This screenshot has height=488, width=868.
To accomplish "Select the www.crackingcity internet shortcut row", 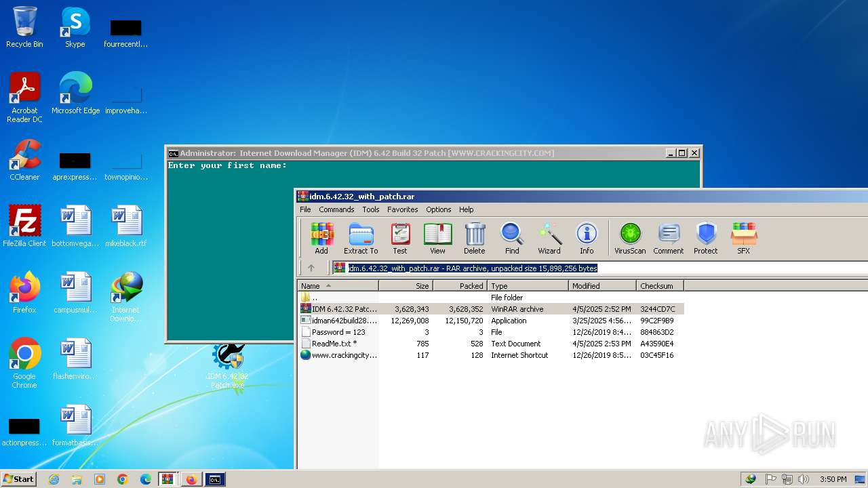I will pyautogui.click(x=491, y=355).
